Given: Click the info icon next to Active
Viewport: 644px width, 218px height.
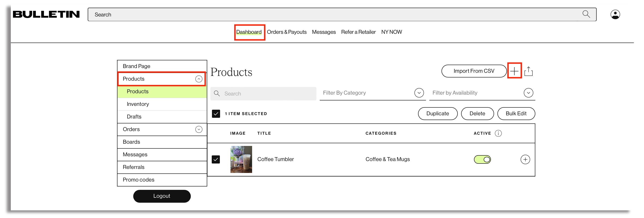Looking at the screenshot, I should click(x=498, y=133).
